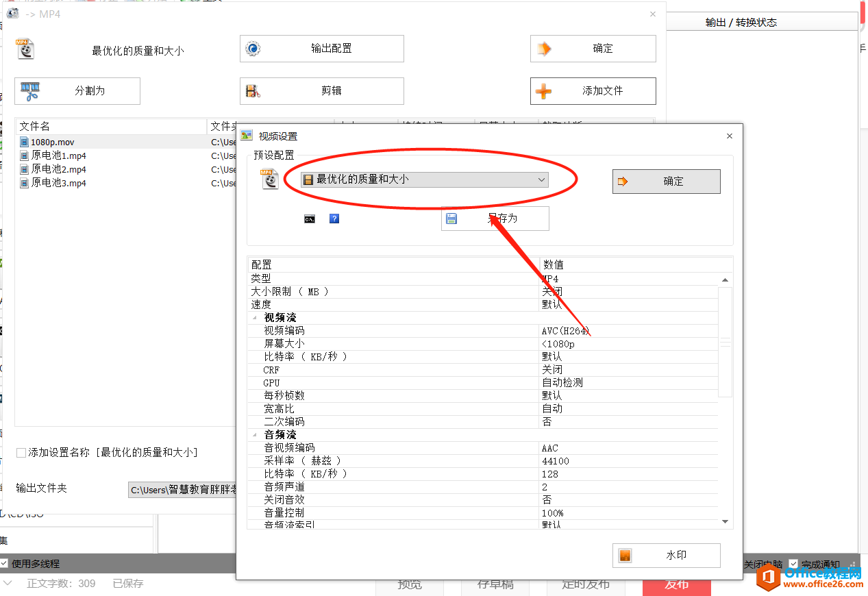Confirm with 确定 in 视频设置 dialog

(667, 182)
